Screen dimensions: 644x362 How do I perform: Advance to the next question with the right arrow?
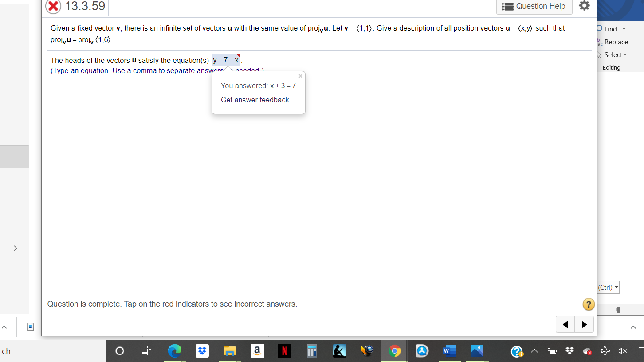click(x=584, y=324)
